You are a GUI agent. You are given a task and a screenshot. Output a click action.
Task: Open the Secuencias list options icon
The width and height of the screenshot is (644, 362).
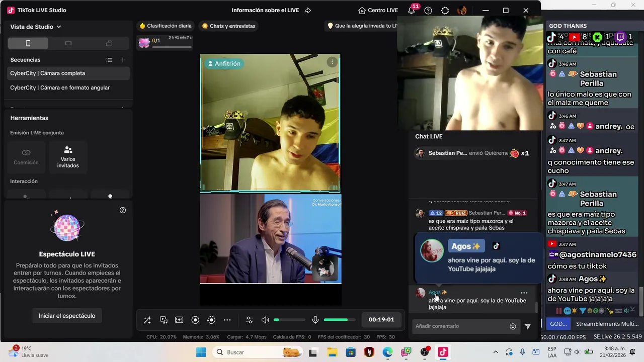coord(109,60)
